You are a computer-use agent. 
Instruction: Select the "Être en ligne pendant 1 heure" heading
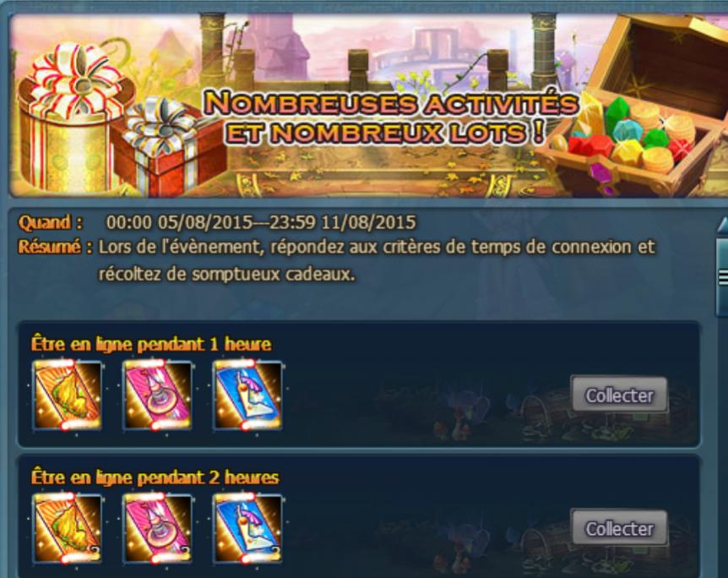[x=151, y=344]
